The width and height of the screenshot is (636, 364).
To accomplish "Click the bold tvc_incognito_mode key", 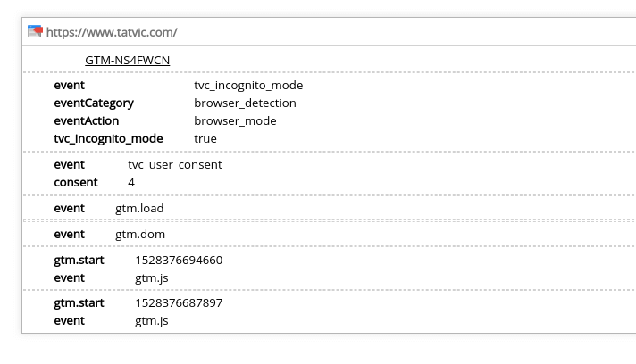I will [108, 139].
